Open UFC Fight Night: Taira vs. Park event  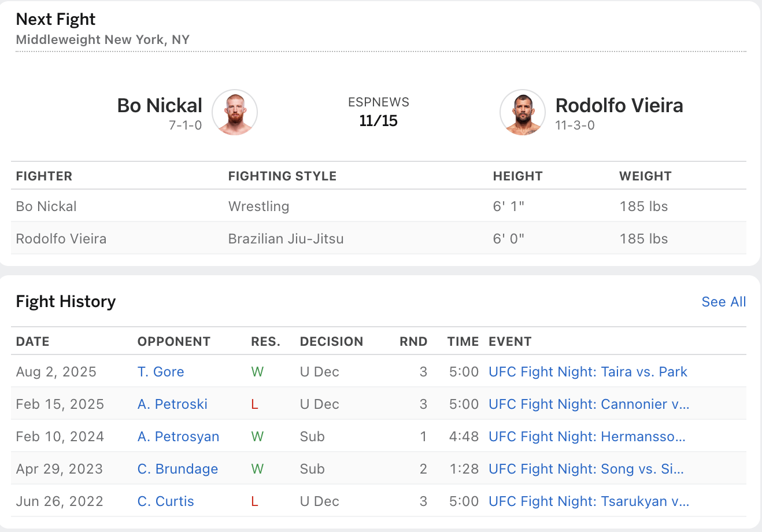[x=588, y=372]
